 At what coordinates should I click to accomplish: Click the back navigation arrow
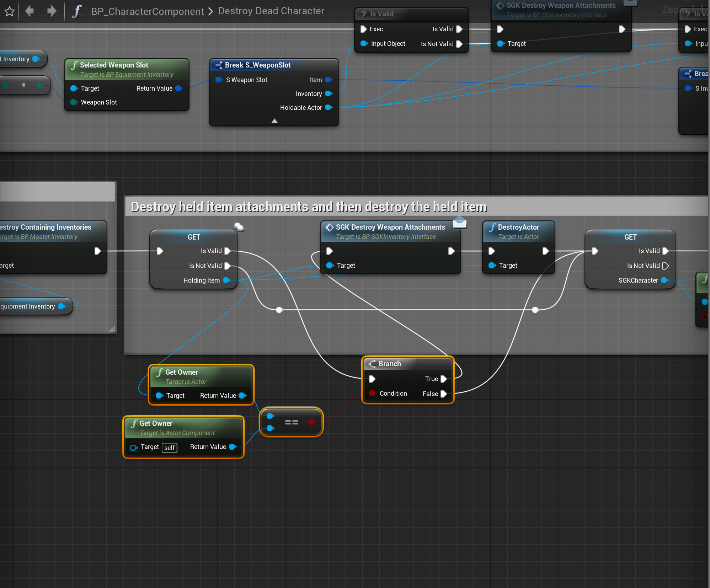30,11
